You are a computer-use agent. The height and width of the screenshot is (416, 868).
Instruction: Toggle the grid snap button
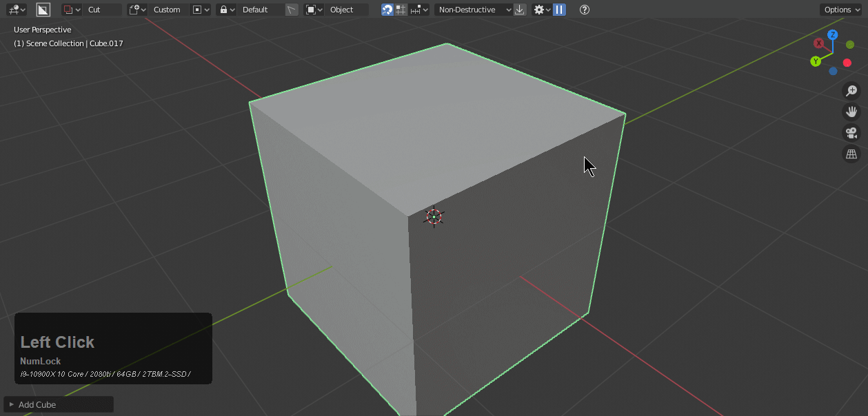tap(401, 10)
